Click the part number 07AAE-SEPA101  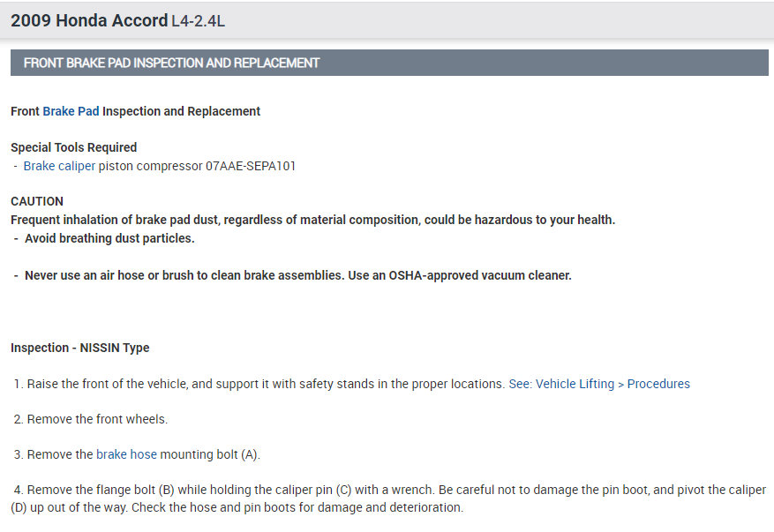click(251, 165)
